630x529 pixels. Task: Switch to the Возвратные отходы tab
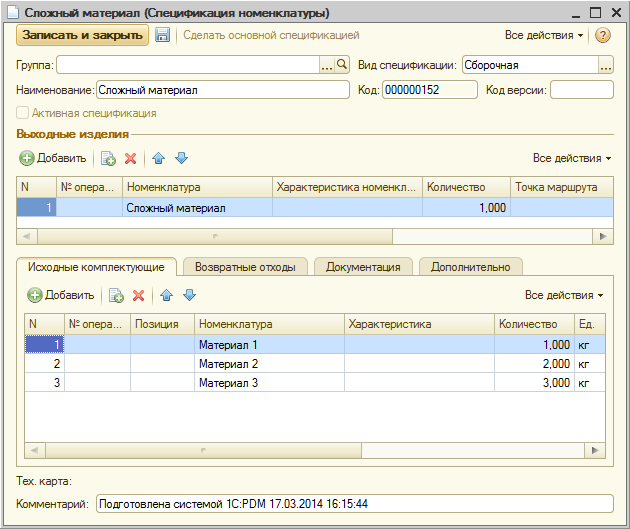(x=245, y=267)
